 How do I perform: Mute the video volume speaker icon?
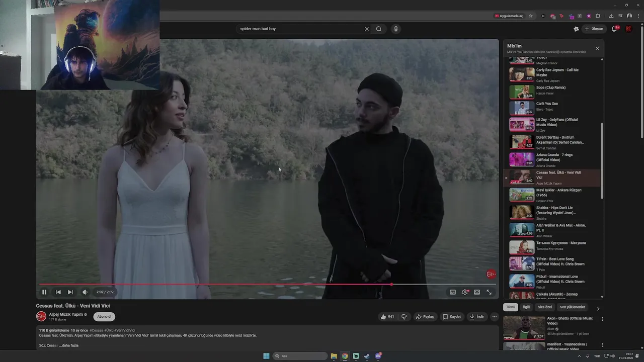[x=85, y=292]
